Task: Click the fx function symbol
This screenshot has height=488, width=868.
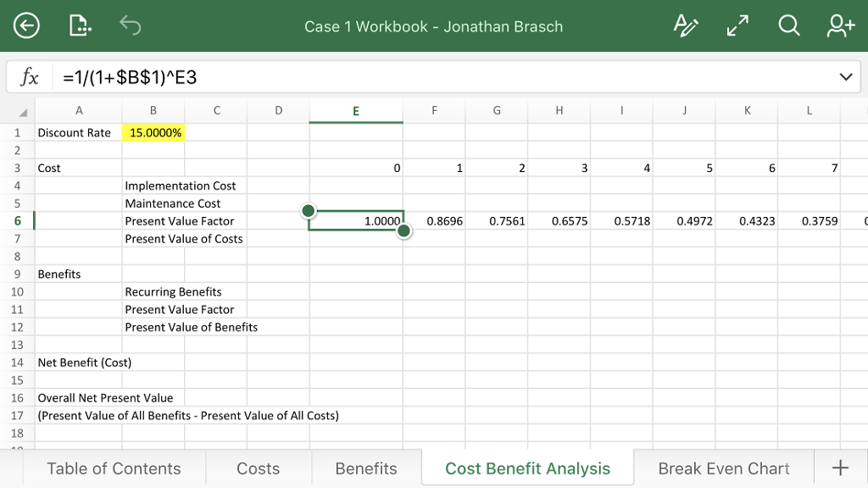Action: [29, 77]
